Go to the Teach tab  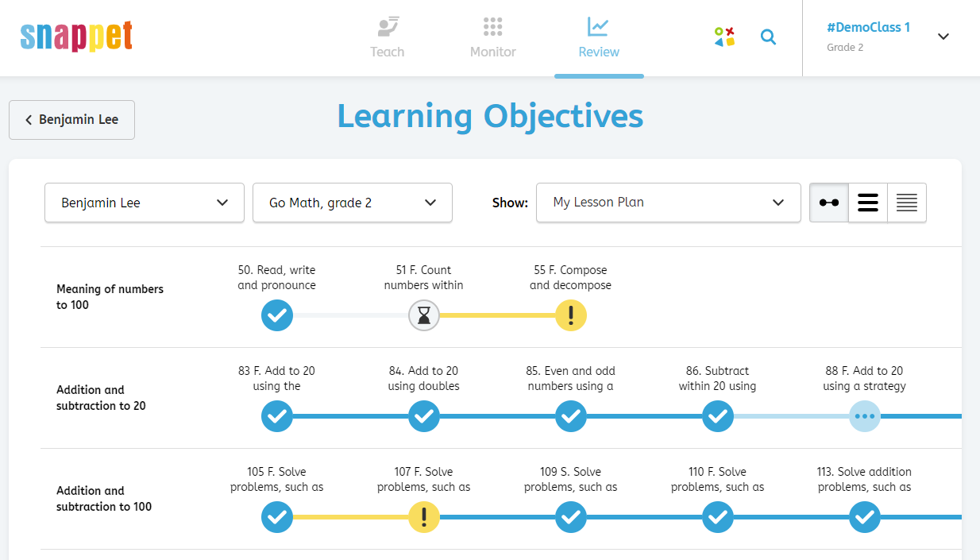pos(388,38)
